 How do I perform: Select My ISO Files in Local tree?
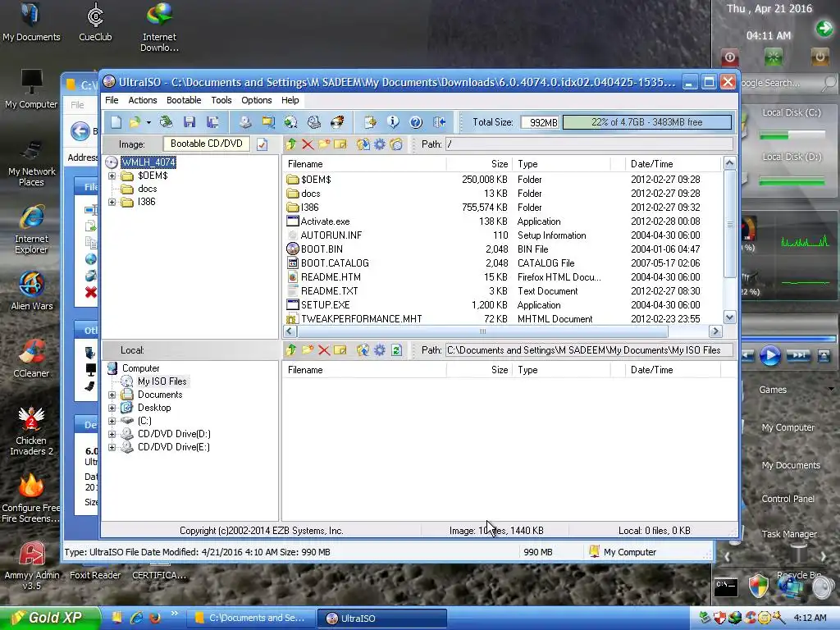pos(162,381)
